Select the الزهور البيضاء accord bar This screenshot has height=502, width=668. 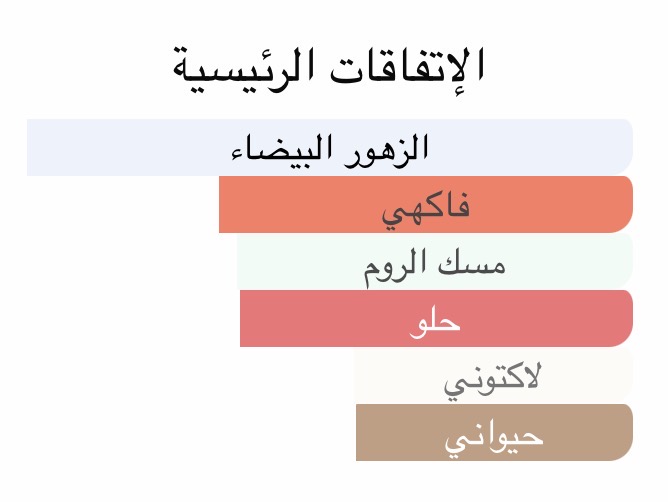tap(330, 147)
